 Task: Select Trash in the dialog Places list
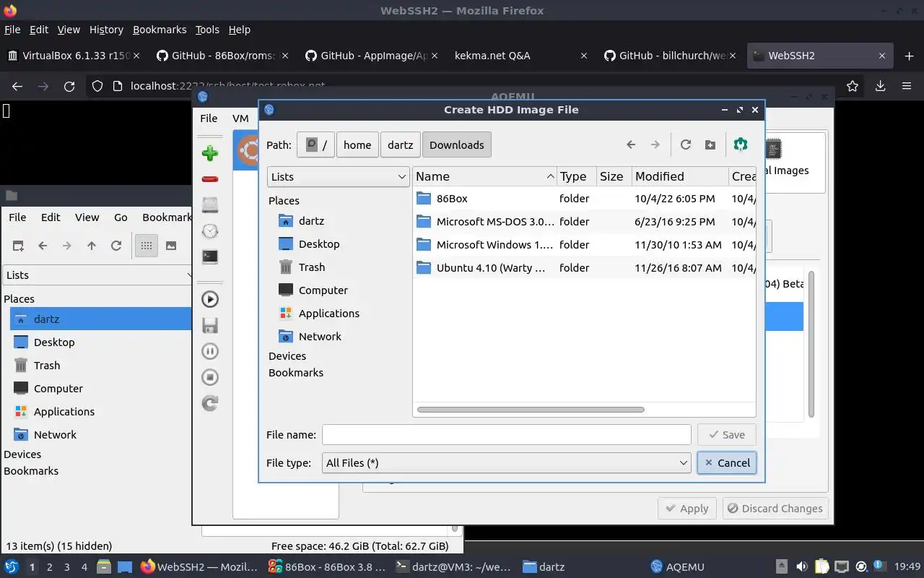pyautogui.click(x=312, y=267)
